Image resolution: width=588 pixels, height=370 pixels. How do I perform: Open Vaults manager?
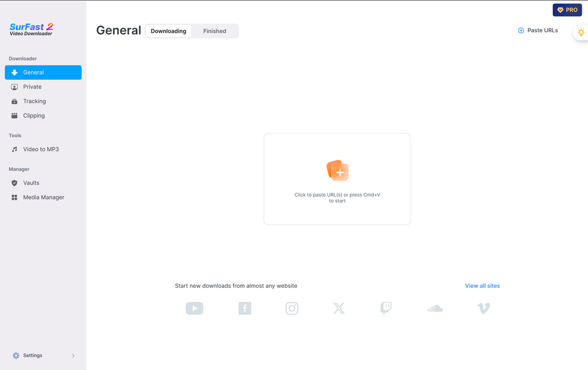pos(43,183)
